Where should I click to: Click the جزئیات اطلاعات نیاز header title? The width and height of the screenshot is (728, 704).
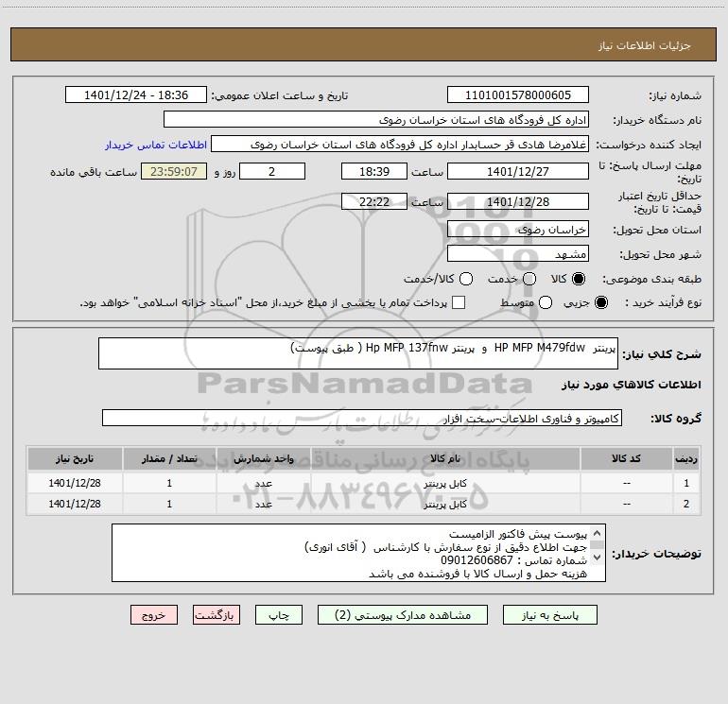645,45
